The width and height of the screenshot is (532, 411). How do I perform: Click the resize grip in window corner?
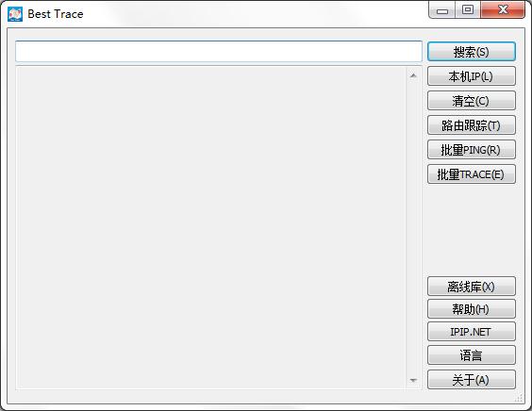tap(519, 398)
